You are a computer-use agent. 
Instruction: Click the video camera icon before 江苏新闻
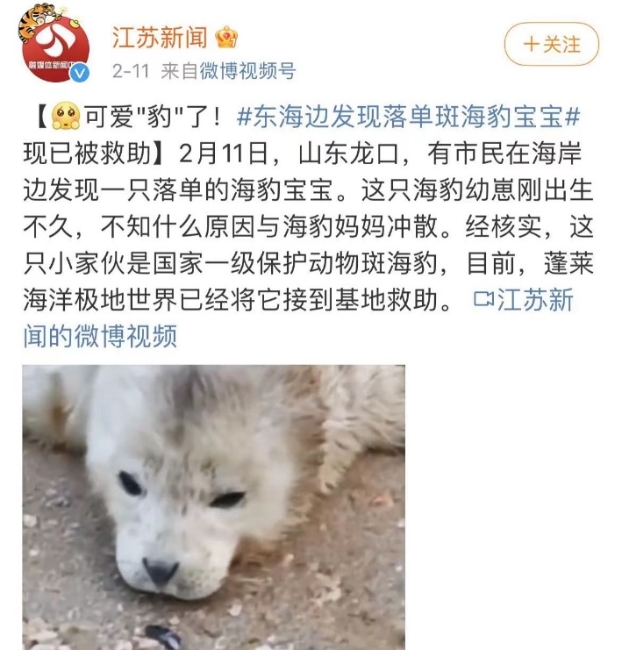coord(484,299)
